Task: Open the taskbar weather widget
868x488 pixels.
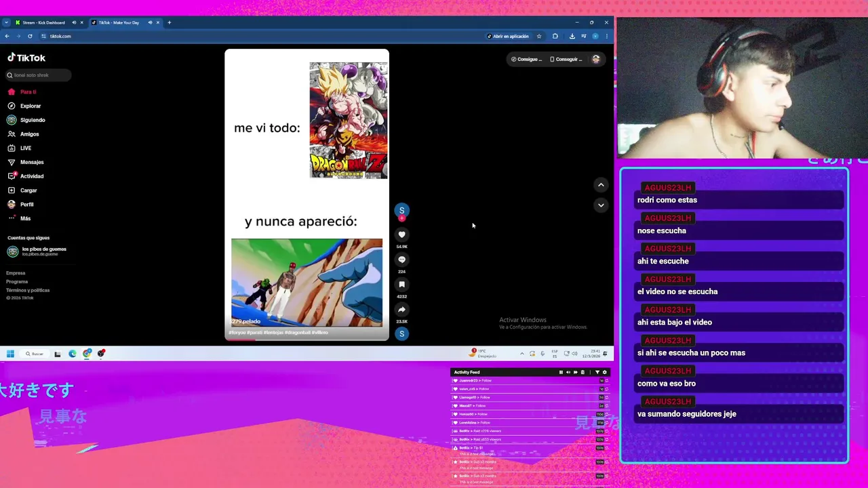Action: [x=483, y=353]
